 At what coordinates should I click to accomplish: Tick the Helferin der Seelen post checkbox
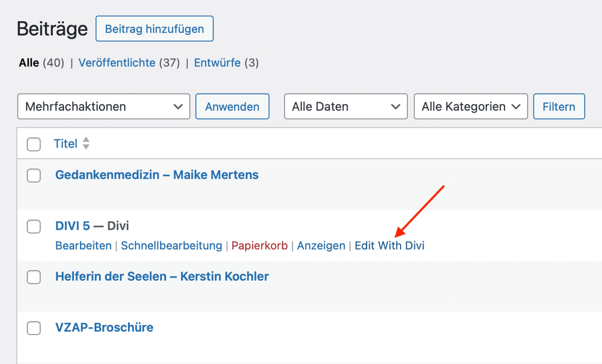(34, 277)
